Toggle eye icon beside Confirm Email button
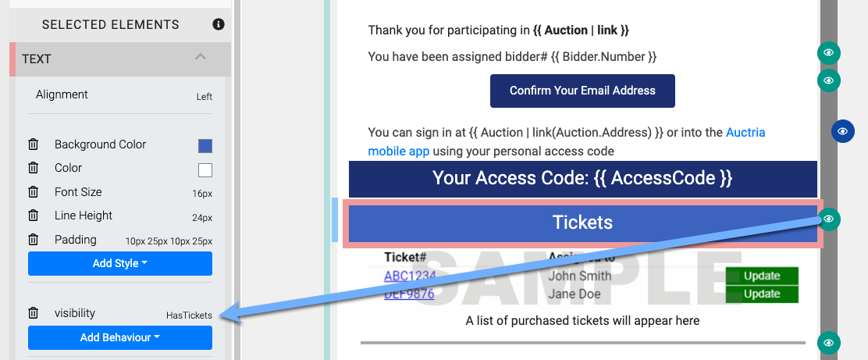The height and width of the screenshot is (360, 868). point(829,80)
